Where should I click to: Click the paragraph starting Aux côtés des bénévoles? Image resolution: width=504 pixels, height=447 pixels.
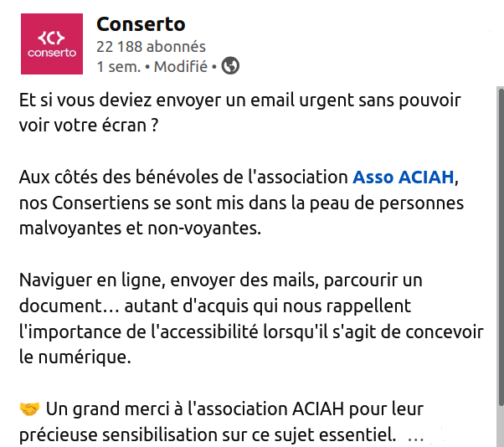[241, 203]
